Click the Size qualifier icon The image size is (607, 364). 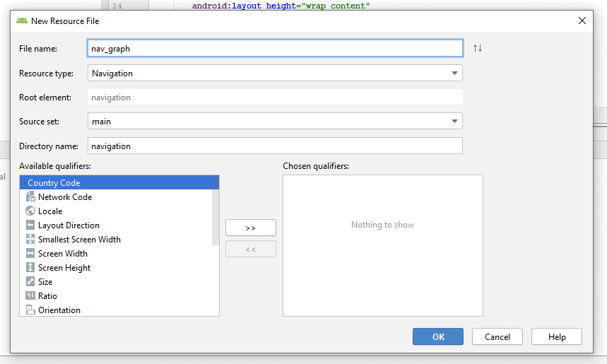pyautogui.click(x=30, y=282)
